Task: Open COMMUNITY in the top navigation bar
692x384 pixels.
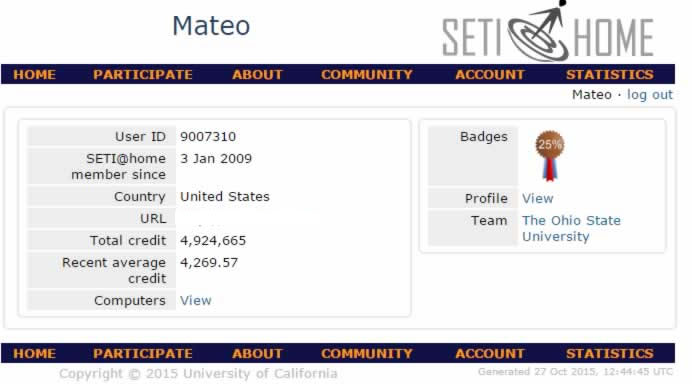Action: [x=367, y=74]
